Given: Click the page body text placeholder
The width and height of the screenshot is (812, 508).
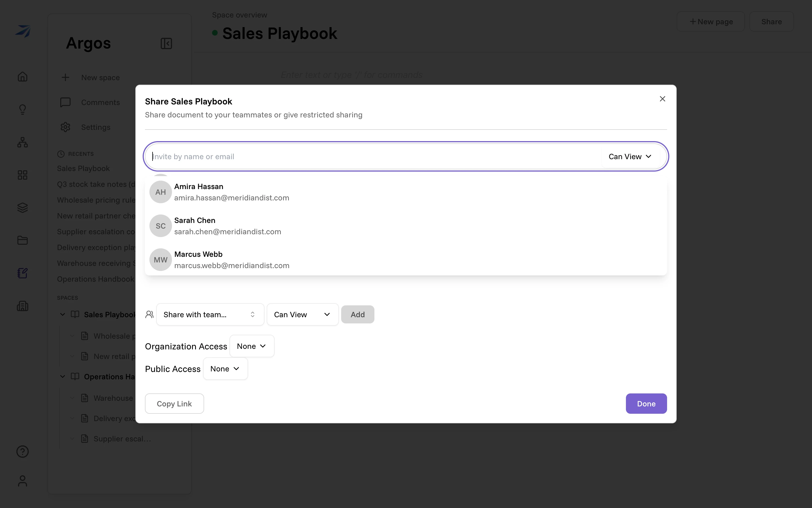Looking at the screenshot, I should (x=352, y=75).
